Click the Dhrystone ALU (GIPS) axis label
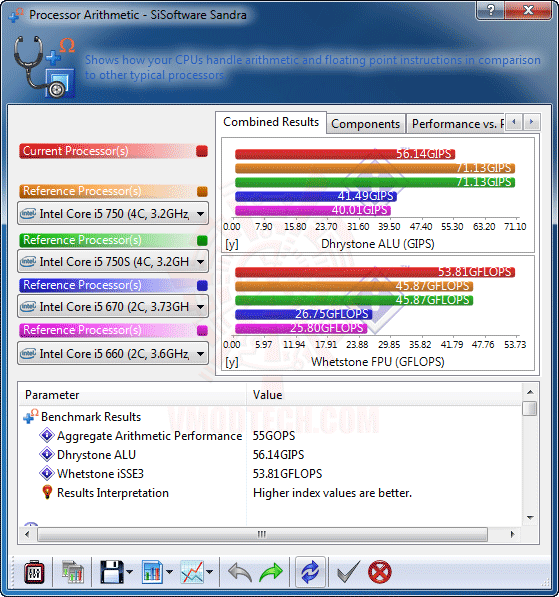 [378, 244]
